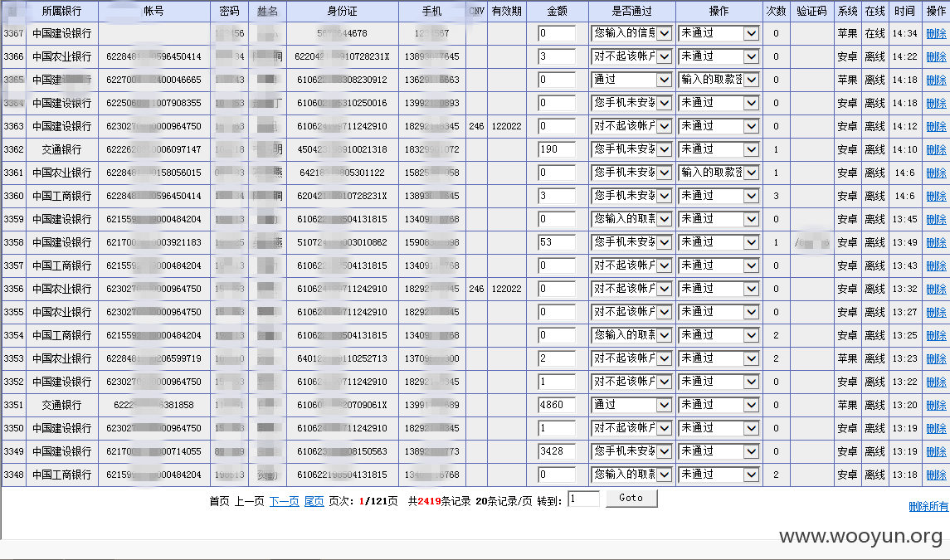Image resolution: width=950 pixels, height=560 pixels.
Task: Delete row 3358 using 删除 link
Action: [x=936, y=243]
